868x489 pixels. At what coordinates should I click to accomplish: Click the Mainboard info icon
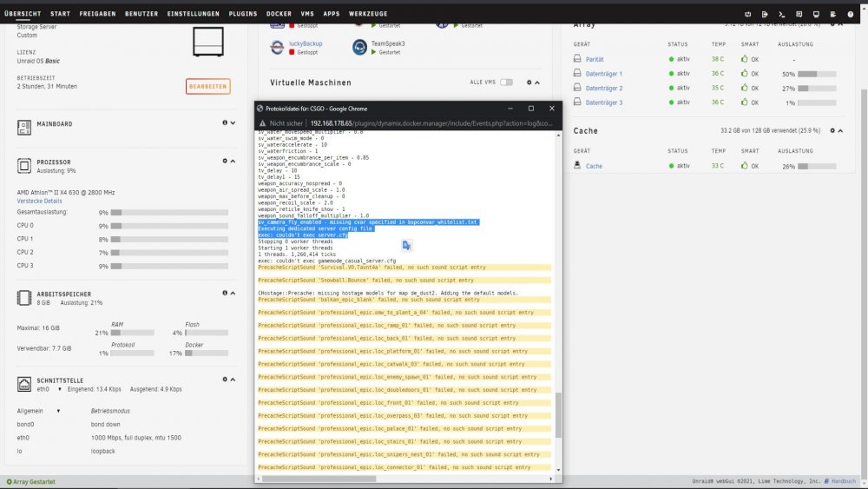[225, 123]
